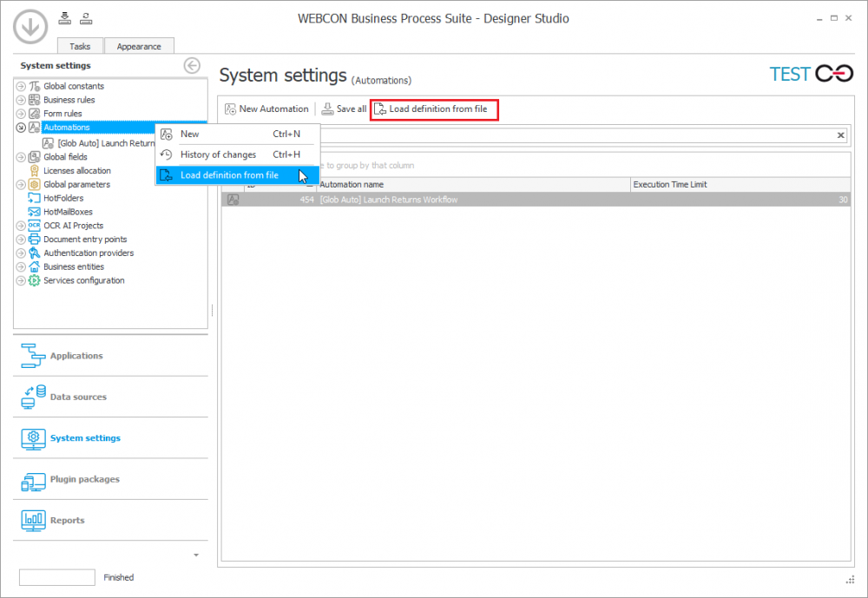Click the Business entities house icon
The height and width of the screenshot is (598, 868).
35,266
